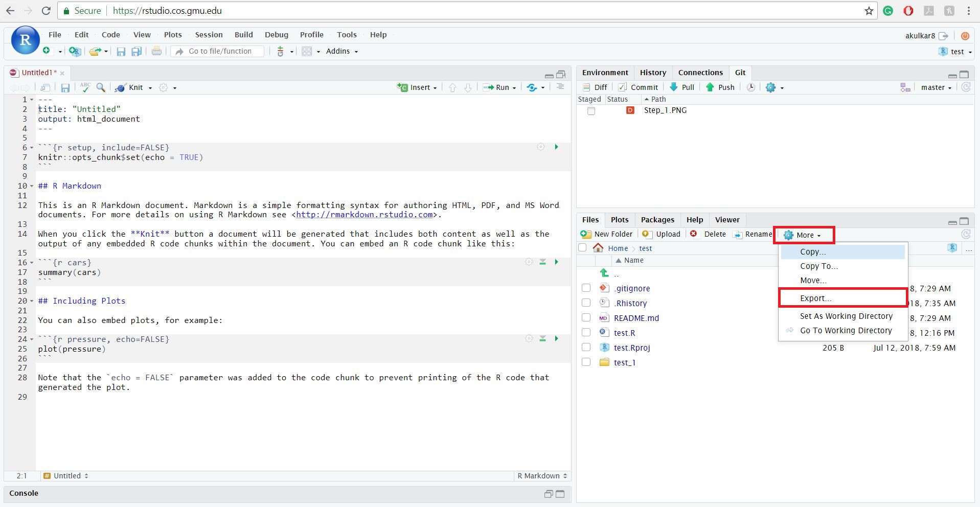Click the Knit document button
Viewport: 980px width, 507px height.
pos(130,87)
